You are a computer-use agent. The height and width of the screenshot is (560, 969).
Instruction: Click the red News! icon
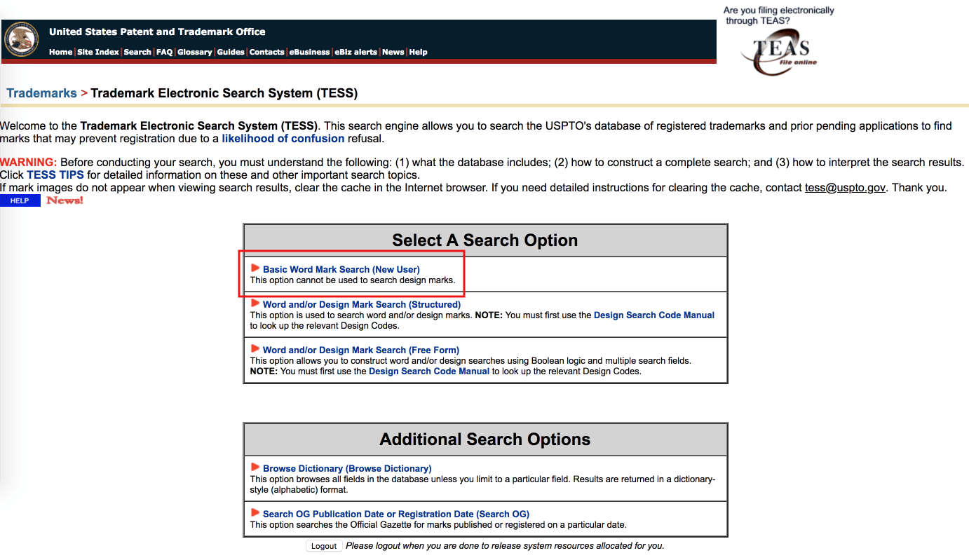[x=65, y=200]
